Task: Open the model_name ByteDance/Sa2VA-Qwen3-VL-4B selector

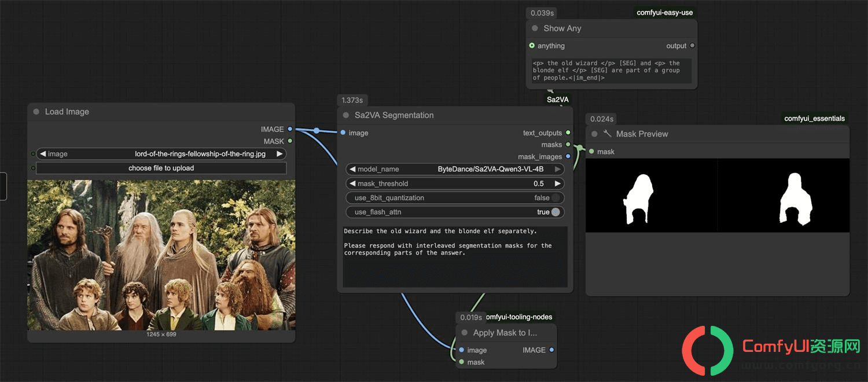Action: pos(455,169)
